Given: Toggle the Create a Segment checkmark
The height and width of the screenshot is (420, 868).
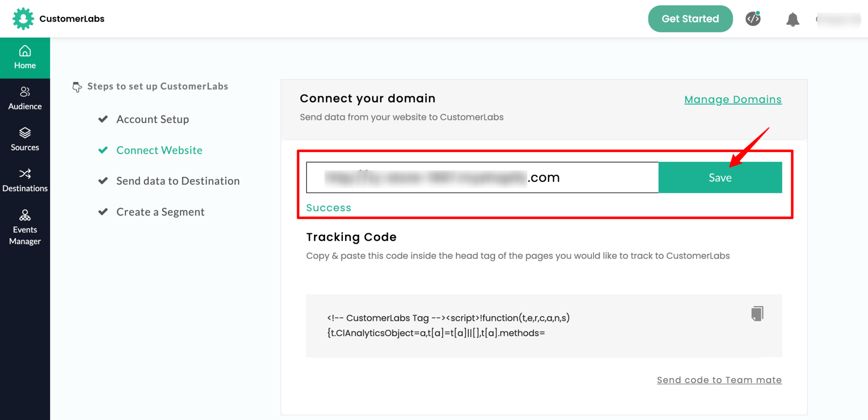Looking at the screenshot, I should (x=103, y=211).
